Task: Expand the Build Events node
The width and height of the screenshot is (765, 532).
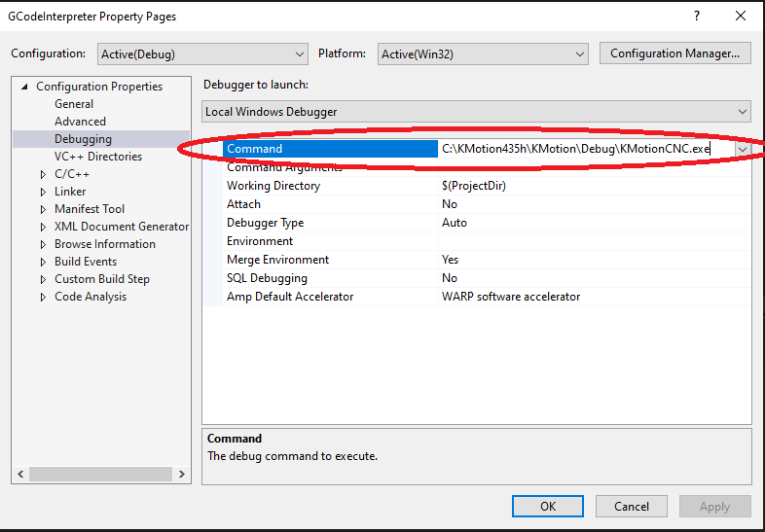Action: tap(43, 262)
